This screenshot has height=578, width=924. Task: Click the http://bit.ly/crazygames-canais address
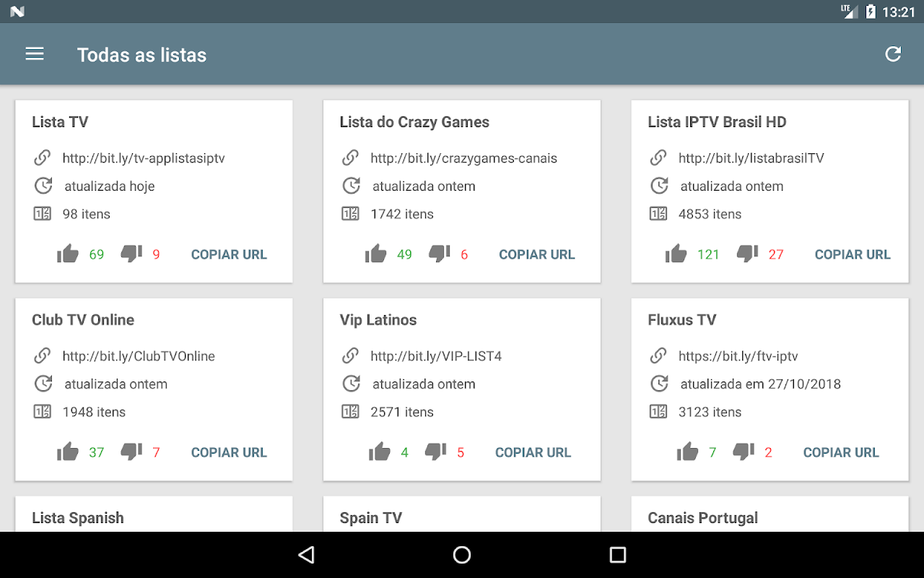[463, 158]
